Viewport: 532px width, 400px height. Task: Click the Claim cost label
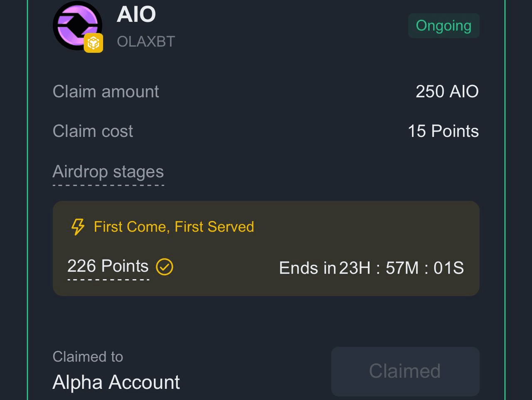(93, 131)
